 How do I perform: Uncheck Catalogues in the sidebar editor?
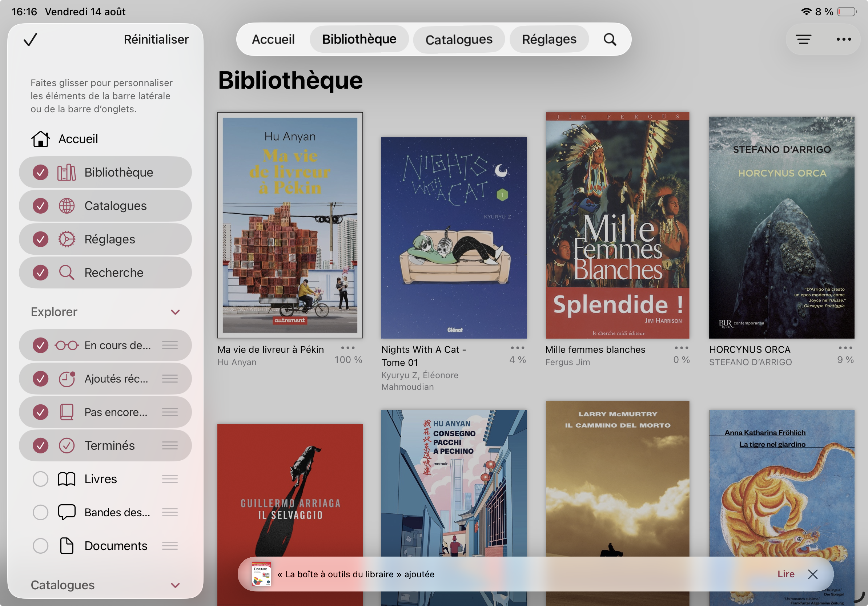pos(40,206)
